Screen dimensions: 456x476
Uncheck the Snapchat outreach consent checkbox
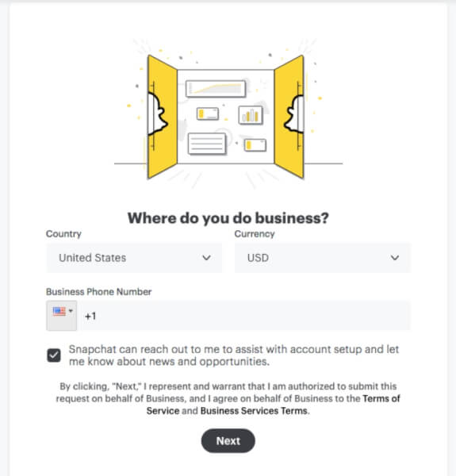pyautogui.click(x=54, y=355)
